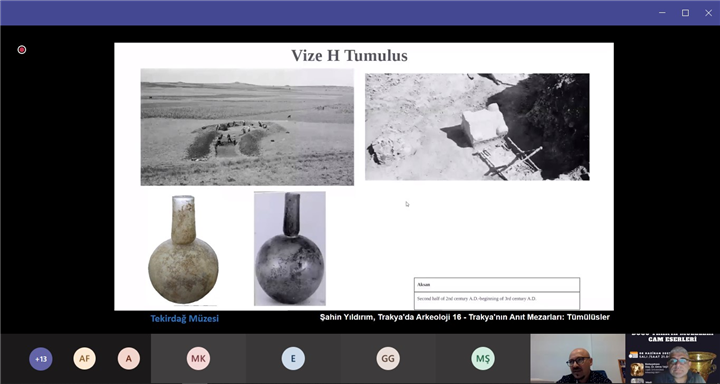720x384 pixels.
Task: Select the GG participant avatar
Action: click(388, 359)
